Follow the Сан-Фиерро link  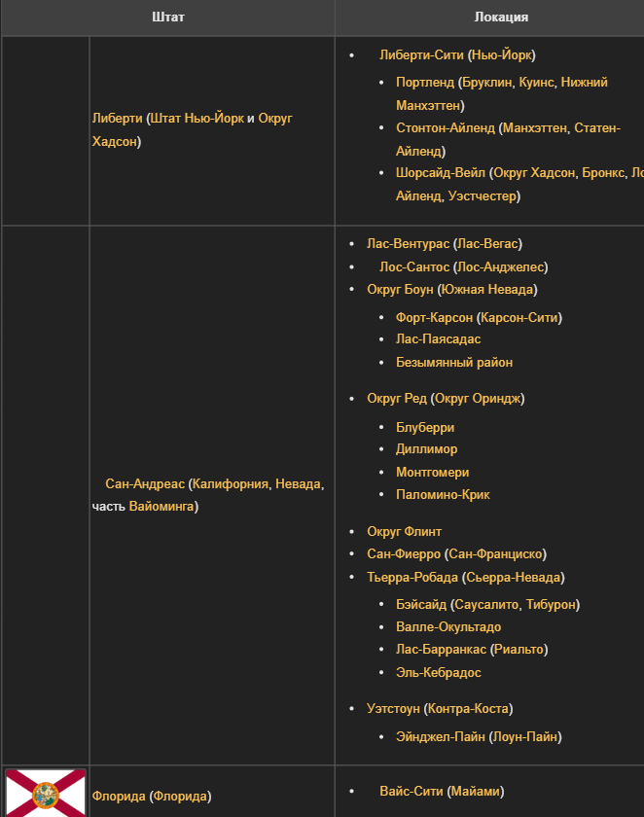pos(404,554)
